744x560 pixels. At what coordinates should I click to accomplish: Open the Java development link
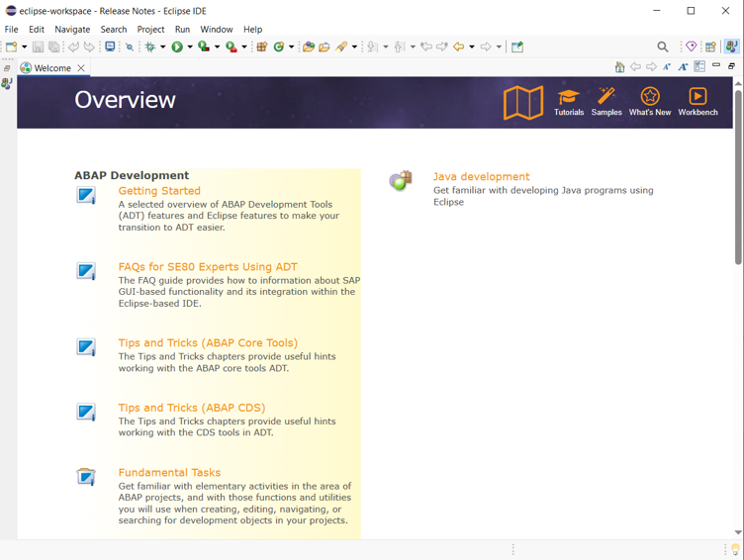pyautogui.click(x=481, y=176)
